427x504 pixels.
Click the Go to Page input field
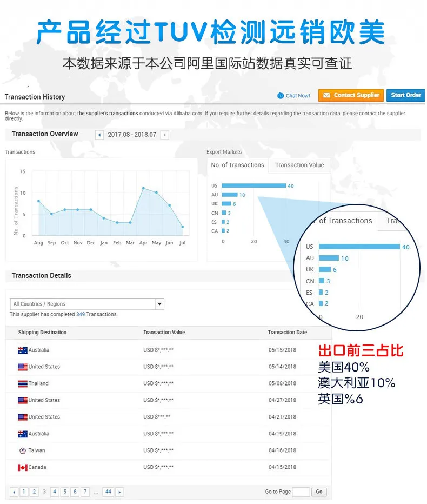301,492
